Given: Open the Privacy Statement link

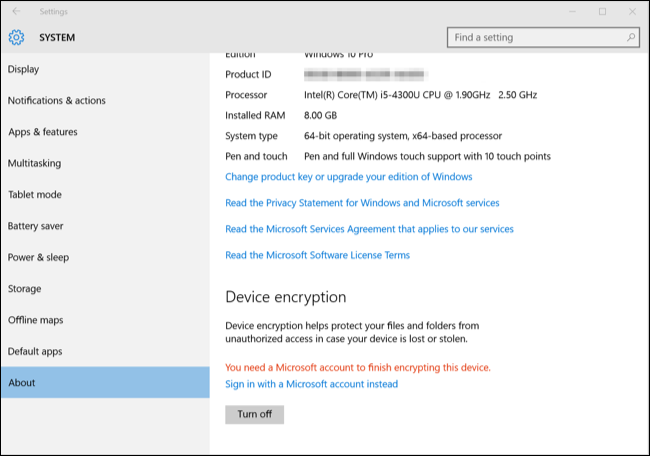Looking at the screenshot, I should (x=362, y=203).
